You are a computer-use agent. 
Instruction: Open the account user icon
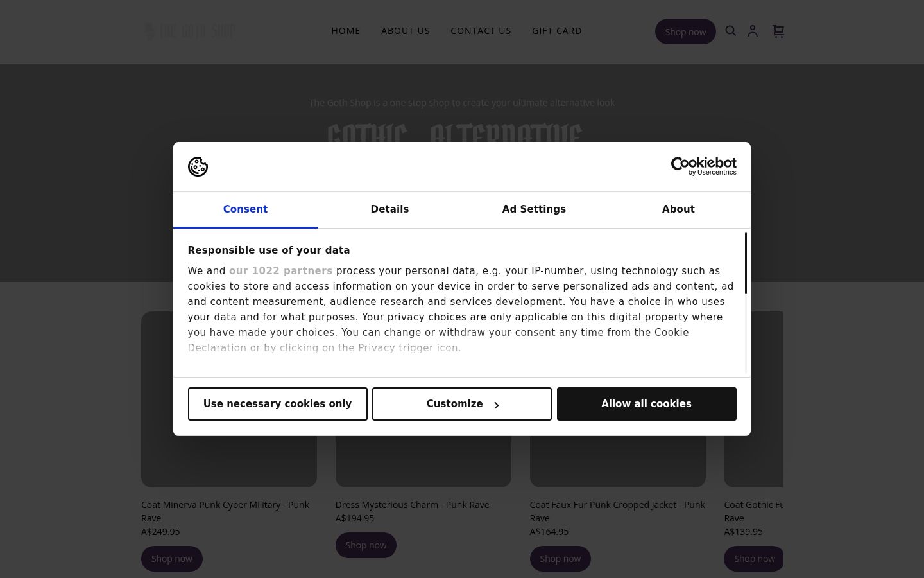pos(753,31)
